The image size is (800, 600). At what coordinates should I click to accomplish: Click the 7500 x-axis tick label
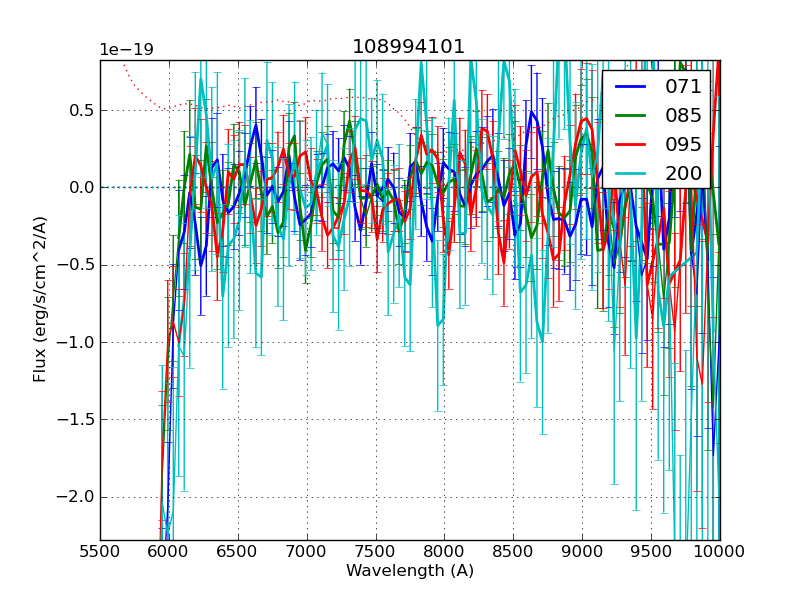tap(375, 551)
